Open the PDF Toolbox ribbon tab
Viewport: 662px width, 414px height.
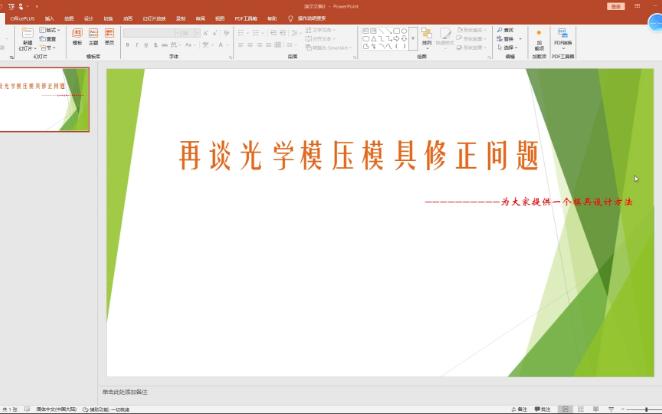[246, 19]
